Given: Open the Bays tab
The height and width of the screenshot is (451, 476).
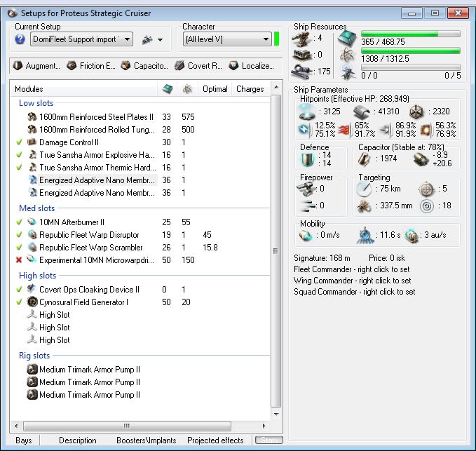Looking at the screenshot, I should click(24, 440).
